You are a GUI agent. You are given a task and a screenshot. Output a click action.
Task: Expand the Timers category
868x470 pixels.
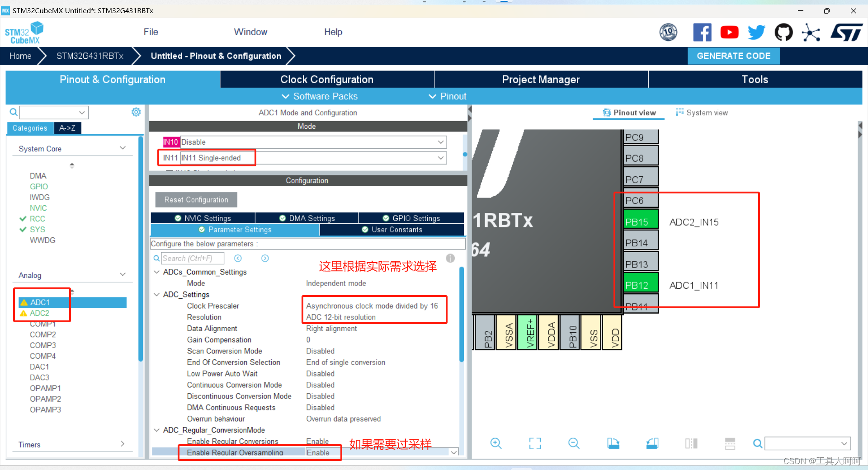[123, 444]
